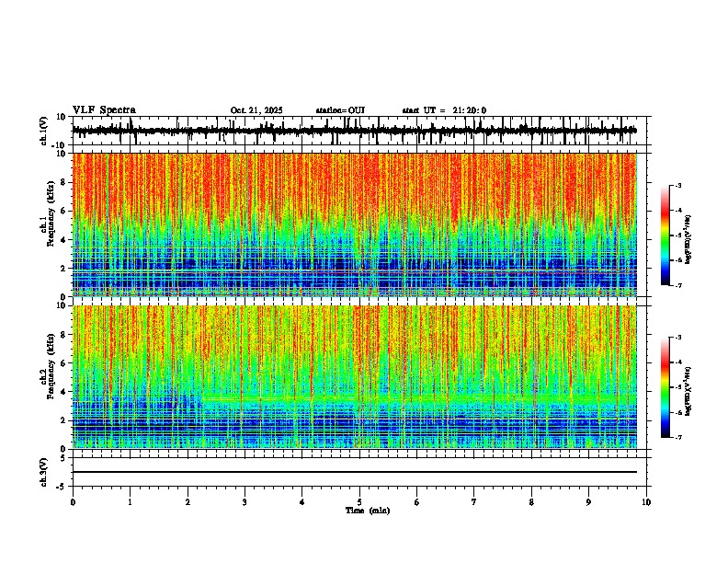Image resolution: width=728 pixels, height=563 pixels.
Task: Click the ch.1 frequency axis "8" tick label
Action: 63,182
